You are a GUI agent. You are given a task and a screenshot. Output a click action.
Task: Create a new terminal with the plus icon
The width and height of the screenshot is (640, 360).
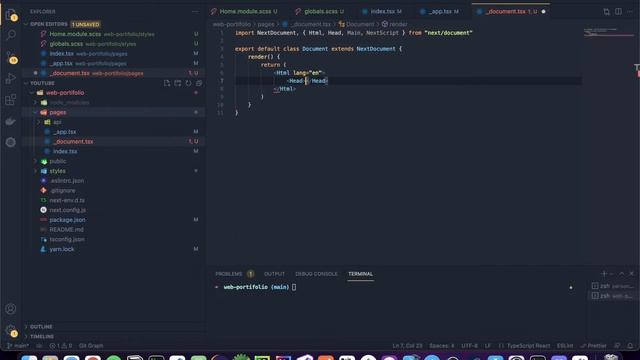tap(604, 273)
